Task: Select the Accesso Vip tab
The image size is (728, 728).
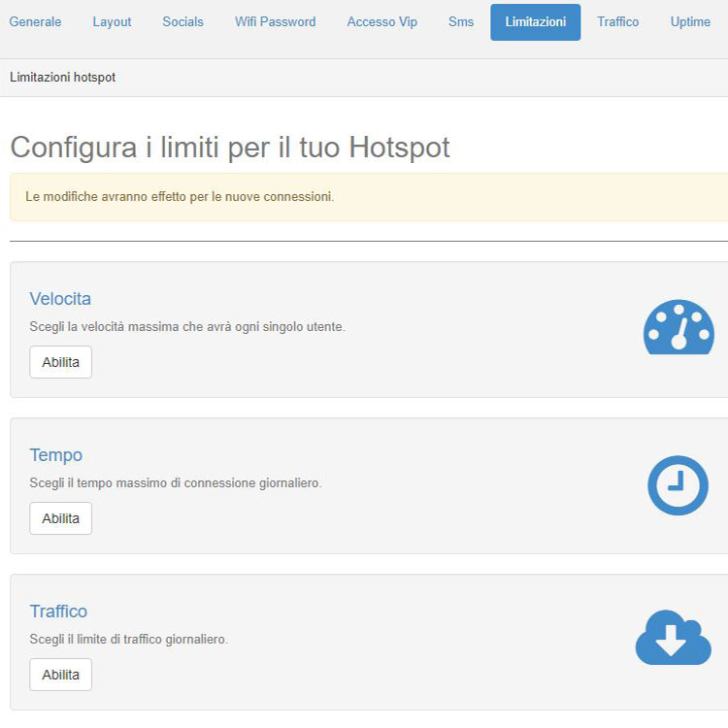Action: click(382, 21)
